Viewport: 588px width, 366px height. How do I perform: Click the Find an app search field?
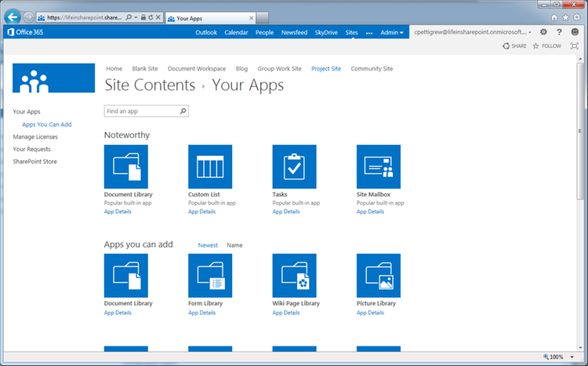pos(147,111)
